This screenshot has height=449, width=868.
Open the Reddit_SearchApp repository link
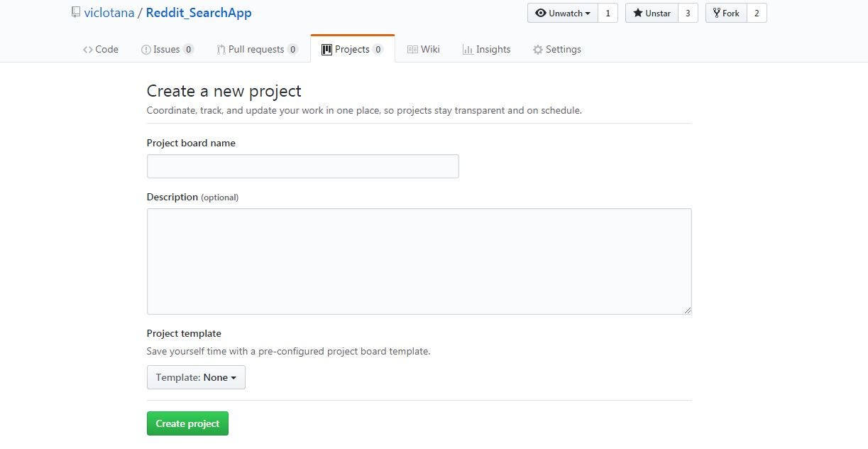point(199,12)
